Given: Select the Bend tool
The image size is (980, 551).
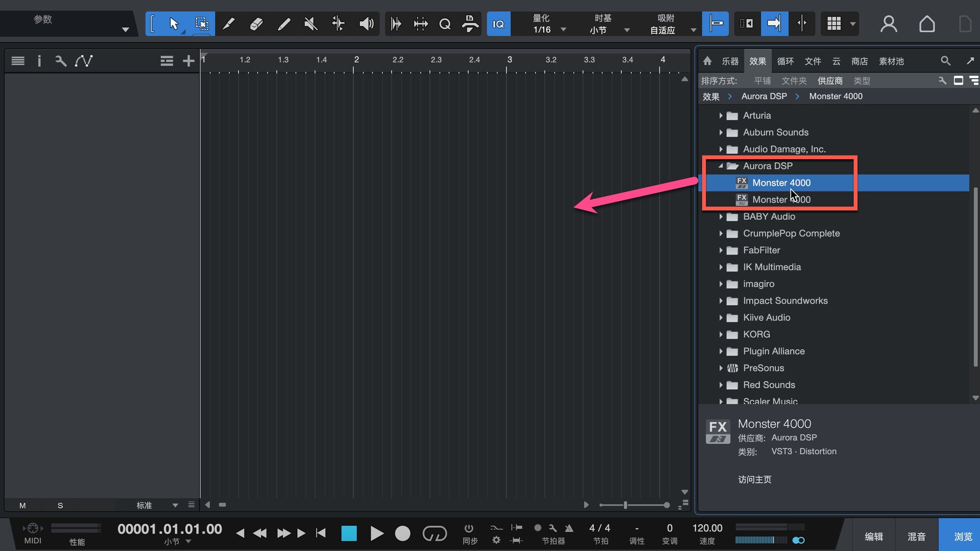Looking at the screenshot, I should point(338,24).
